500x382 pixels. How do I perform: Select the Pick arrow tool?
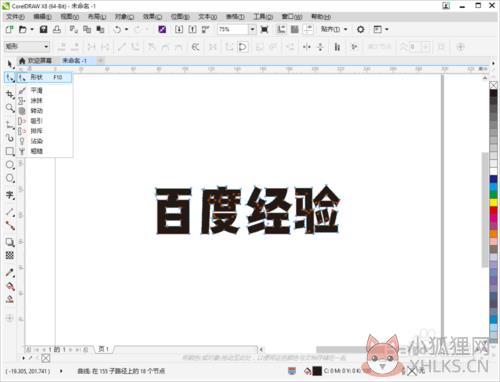pyautogui.click(x=10, y=63)
